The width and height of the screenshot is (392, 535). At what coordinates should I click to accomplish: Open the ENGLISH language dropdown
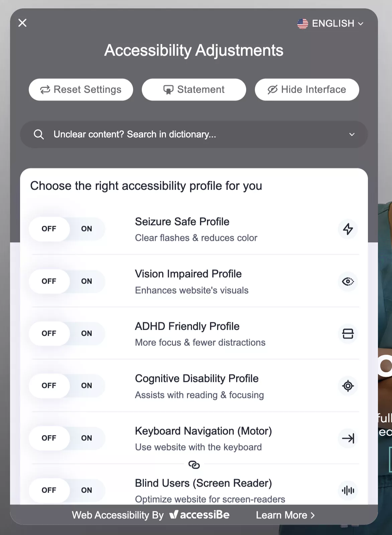[x=330, y=23]
